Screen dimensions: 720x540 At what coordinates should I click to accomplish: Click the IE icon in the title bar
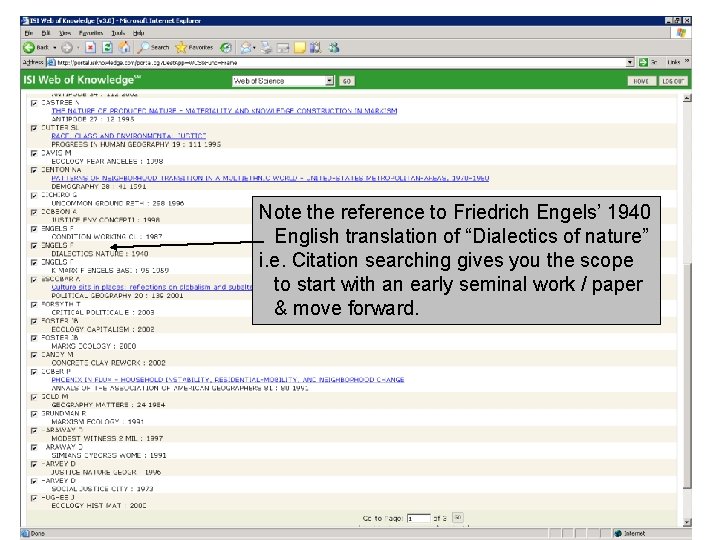[25, 21]
